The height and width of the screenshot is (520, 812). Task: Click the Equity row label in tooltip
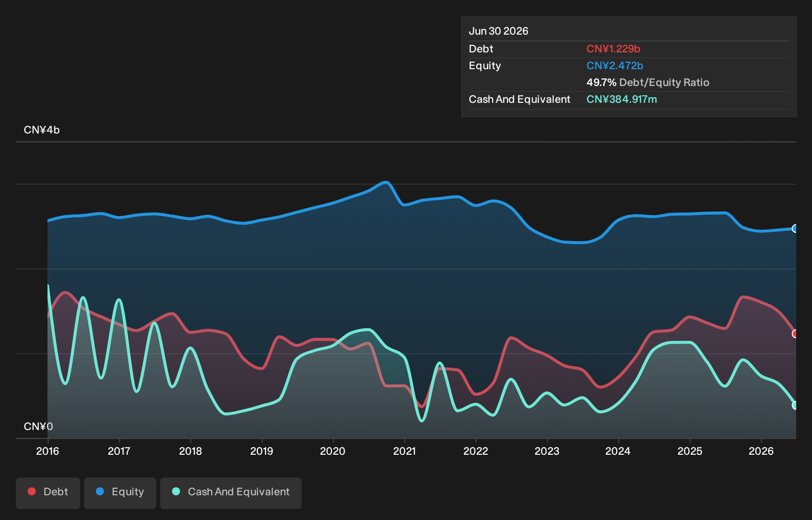[485, 66]
